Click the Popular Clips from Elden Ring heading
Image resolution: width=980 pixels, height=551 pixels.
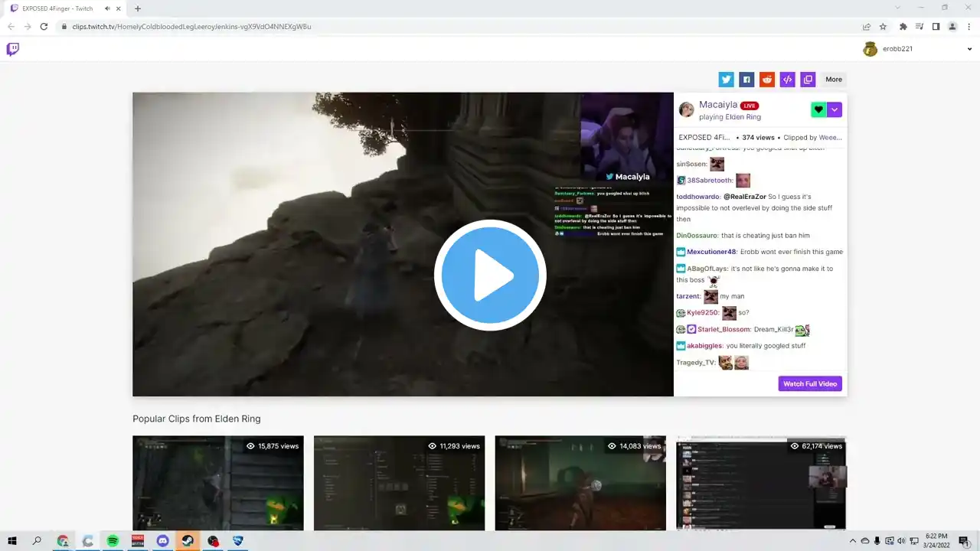[197, 419]
